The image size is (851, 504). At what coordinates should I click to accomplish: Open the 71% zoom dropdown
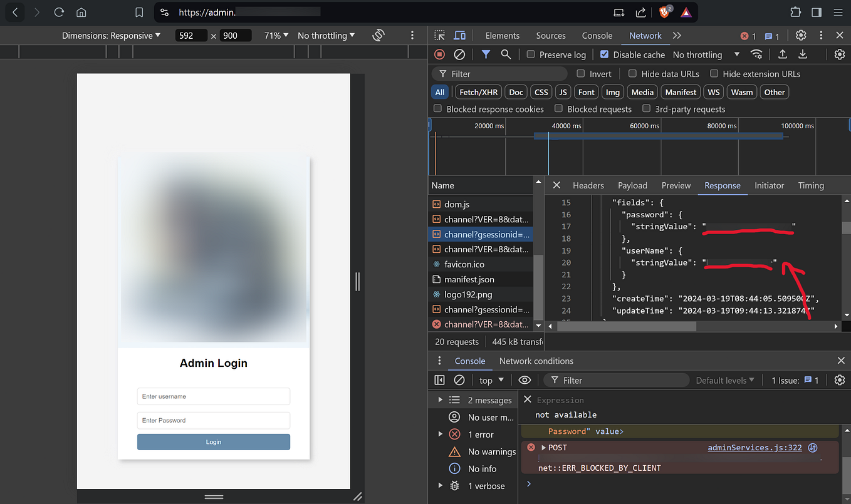coord(276,36)
